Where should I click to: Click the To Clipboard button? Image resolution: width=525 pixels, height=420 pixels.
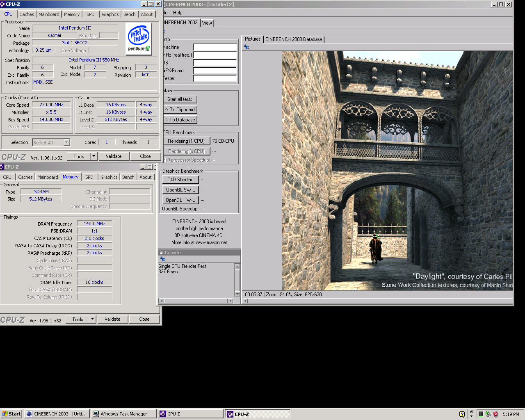tap(180, 110)
